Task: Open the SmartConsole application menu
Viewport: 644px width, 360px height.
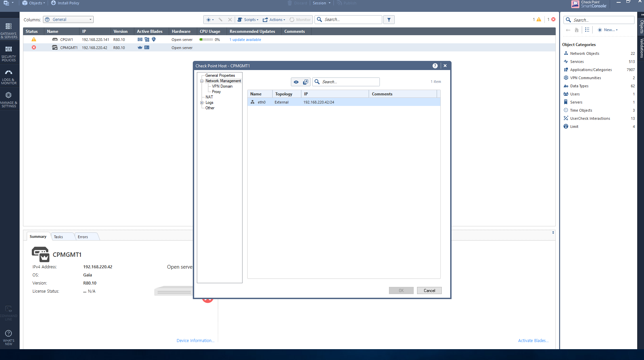Action: click(8, 3)
